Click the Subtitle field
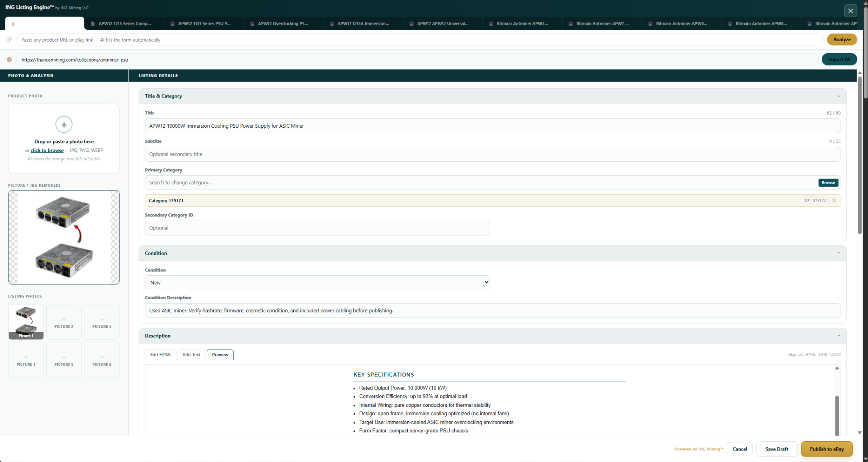 coord(492,154)
